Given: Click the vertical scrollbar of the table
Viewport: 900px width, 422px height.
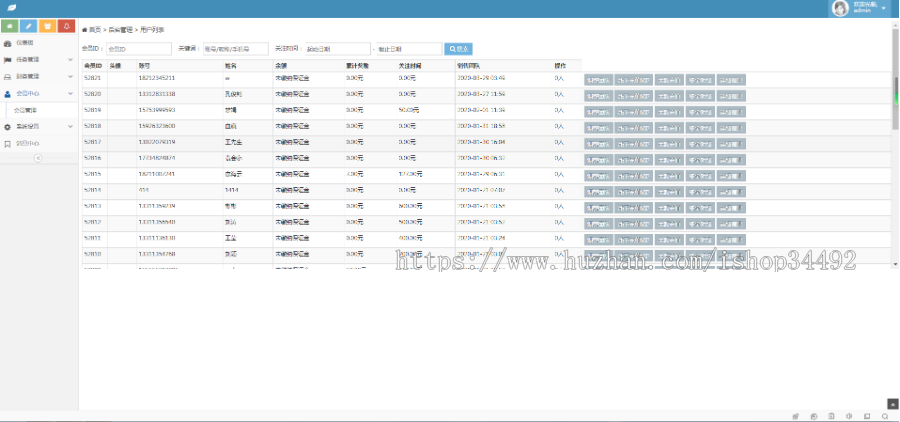Looking at the screenshot, I should point(895,100).
